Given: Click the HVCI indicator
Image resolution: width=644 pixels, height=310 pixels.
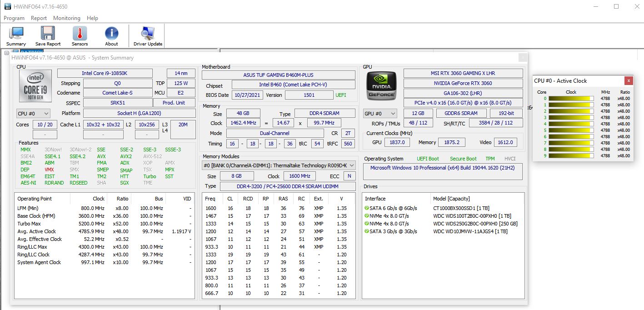Looking at the screenshot, I should tap(510, 159).
